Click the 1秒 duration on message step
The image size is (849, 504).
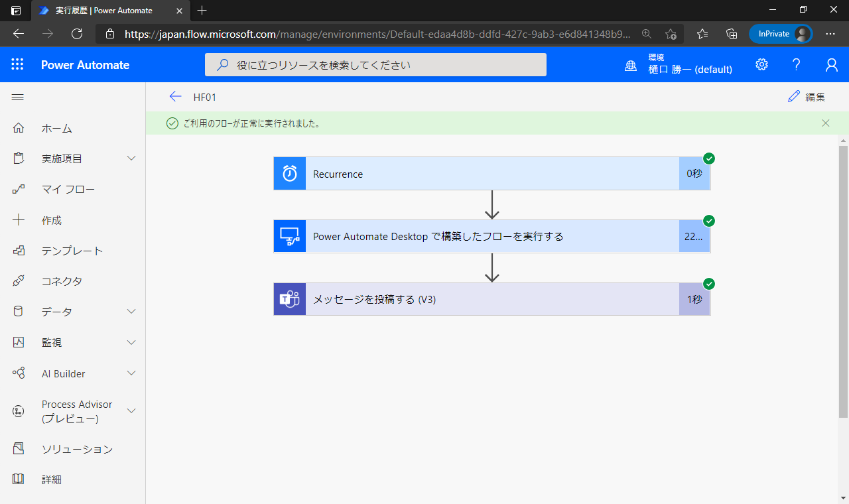694,299
